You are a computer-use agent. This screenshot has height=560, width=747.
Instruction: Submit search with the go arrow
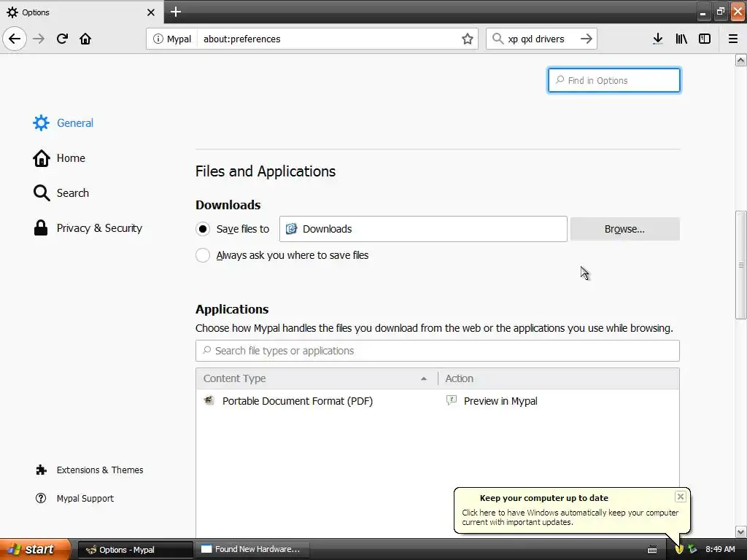click(x=587, y=39)
